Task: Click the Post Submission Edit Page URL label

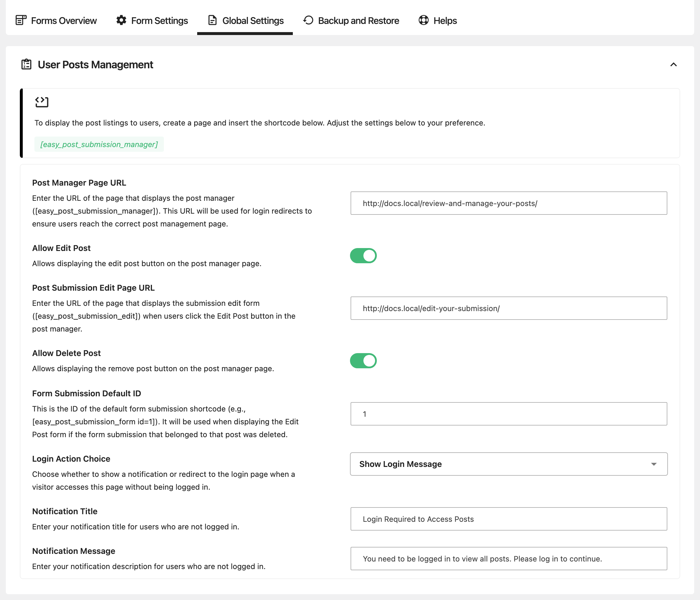Action: coord(93,288)
